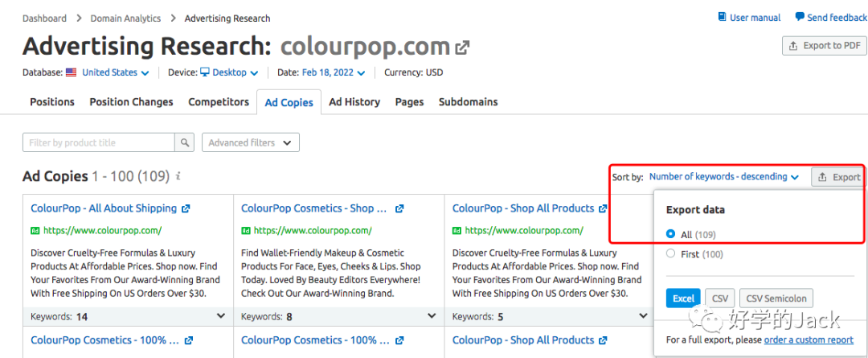Select the First (100) export option
The height and width of the screenshot is (358, 868).
coord(671,254)
